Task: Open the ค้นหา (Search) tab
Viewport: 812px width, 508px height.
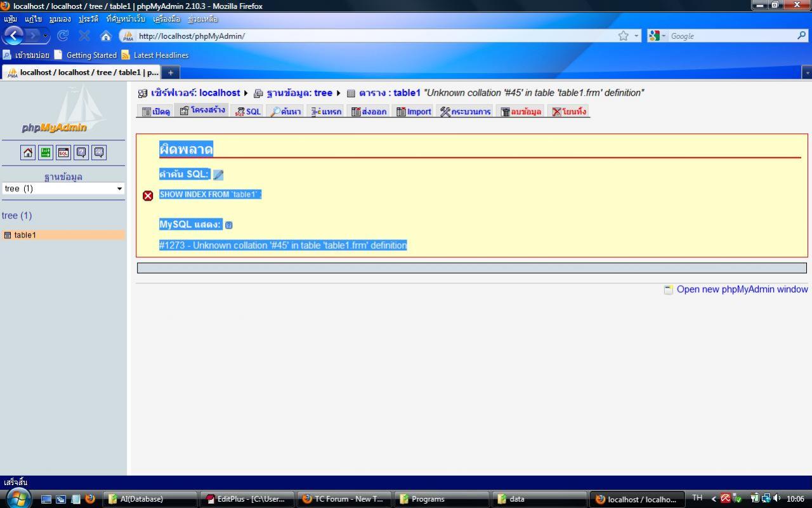Action: tap(285, 112)
